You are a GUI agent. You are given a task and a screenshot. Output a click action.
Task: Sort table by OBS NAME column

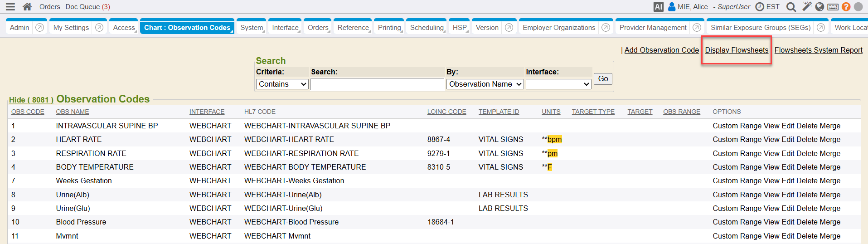[x=73, y=112]
